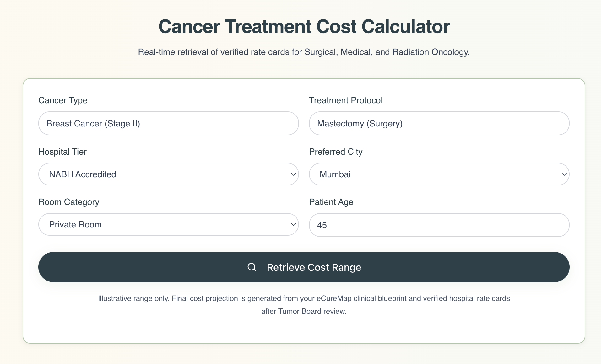Click the Room Category label
This screenshot has width=601, height=364.
click(68, 202)
